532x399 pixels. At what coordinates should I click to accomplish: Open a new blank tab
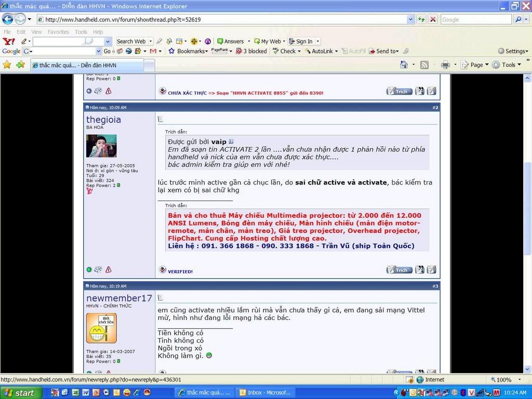(x=149, y=65)
